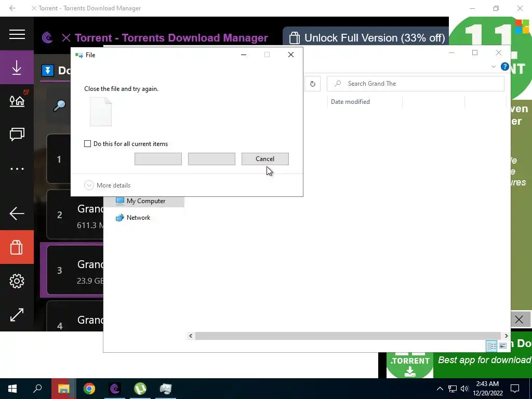Open the red shopping bag store icon
Viewport: 532px width, 399px height.
(17, 247)
